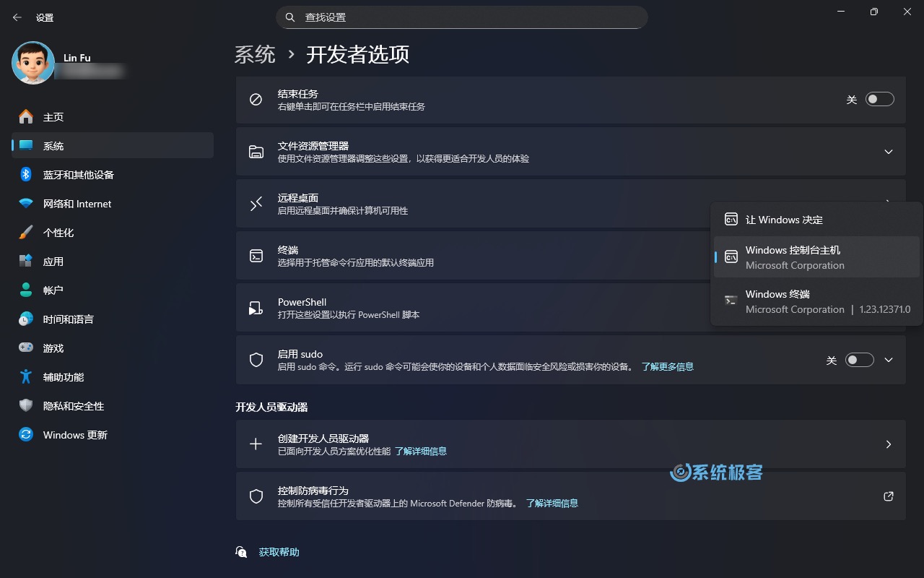The image size is (924, 578).
Task: Click the Bluetooth icon in sidebar
Action: 26,174
